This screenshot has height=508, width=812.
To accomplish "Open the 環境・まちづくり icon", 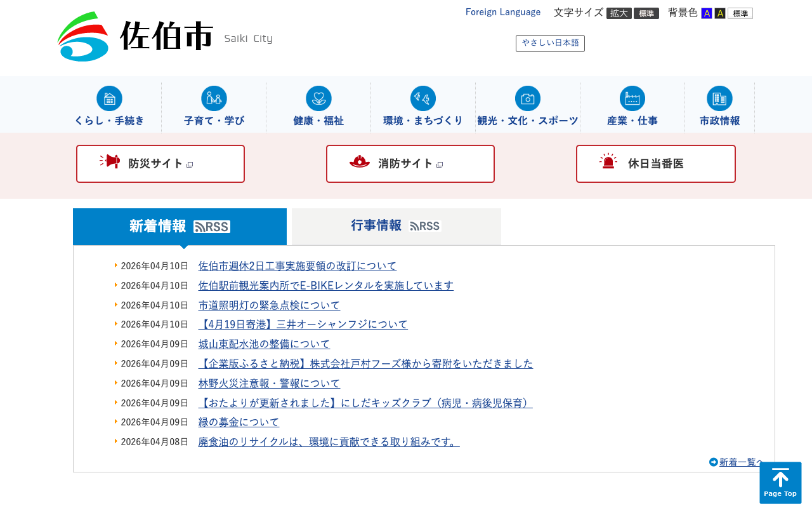I will coord(423,98).
